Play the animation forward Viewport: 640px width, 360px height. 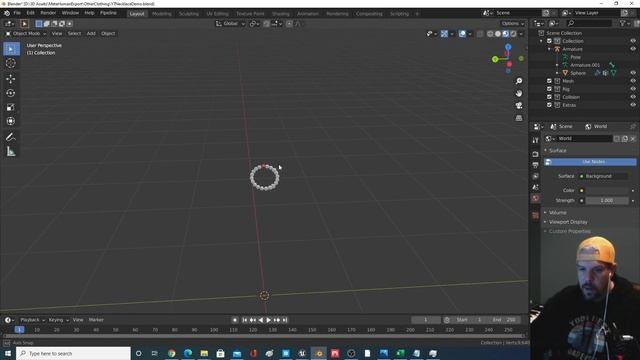(x=269, y=320)
